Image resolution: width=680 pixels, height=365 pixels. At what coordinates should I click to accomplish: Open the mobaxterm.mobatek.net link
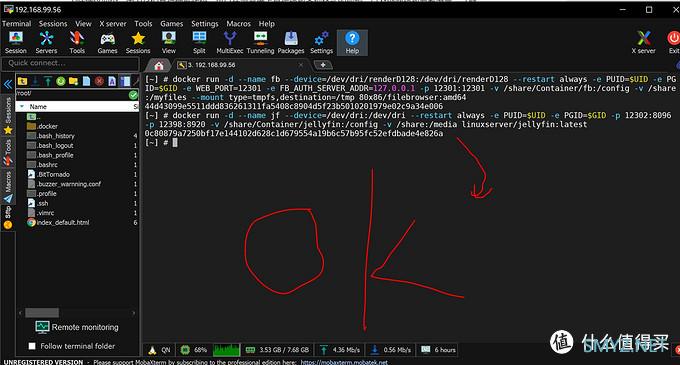tap(344, 362)
